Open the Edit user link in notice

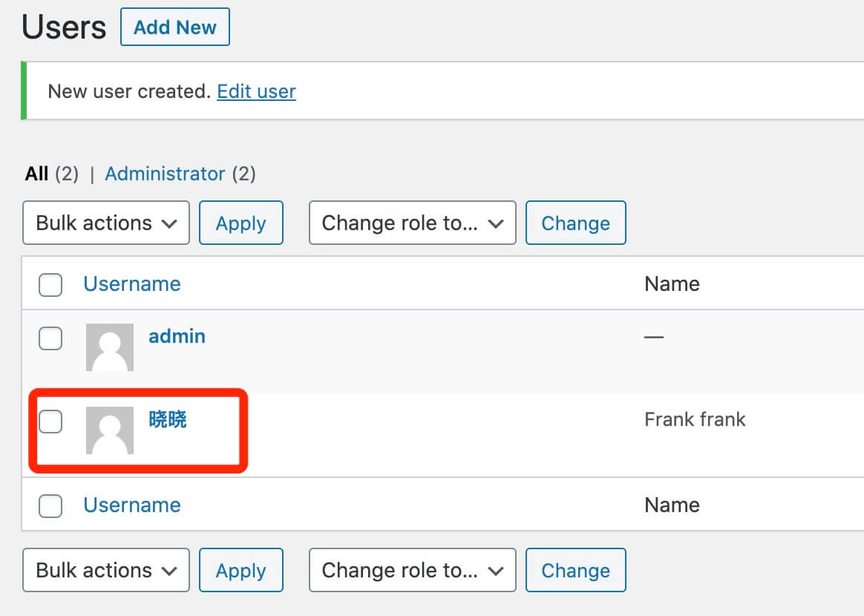256,91
